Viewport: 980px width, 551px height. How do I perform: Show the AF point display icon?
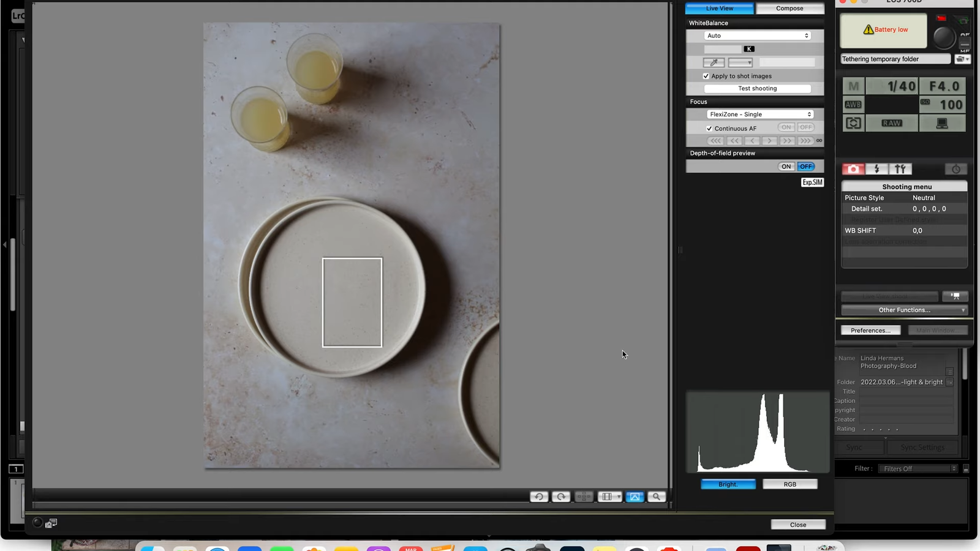point(583,497)
